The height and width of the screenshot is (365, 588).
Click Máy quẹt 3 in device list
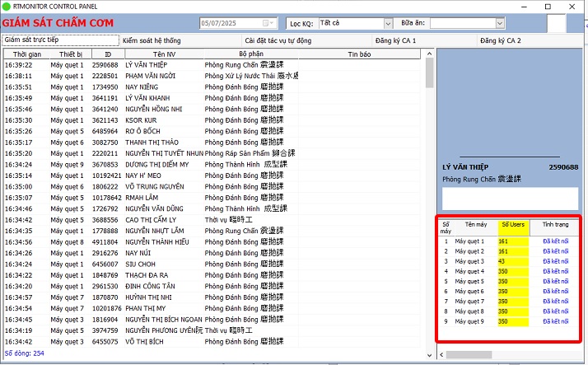(469, 261)
